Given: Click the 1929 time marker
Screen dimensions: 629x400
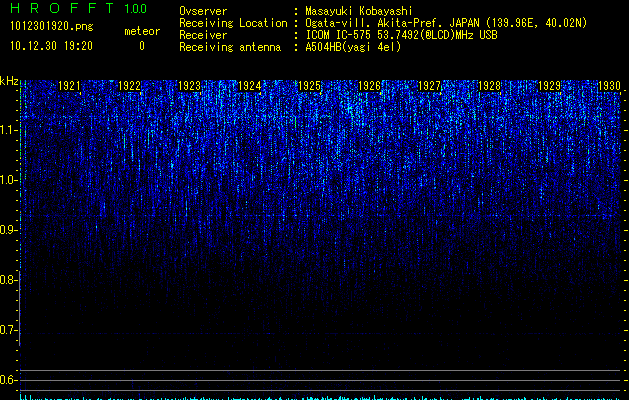Looking at the screenshot, I should pos(549,86).
